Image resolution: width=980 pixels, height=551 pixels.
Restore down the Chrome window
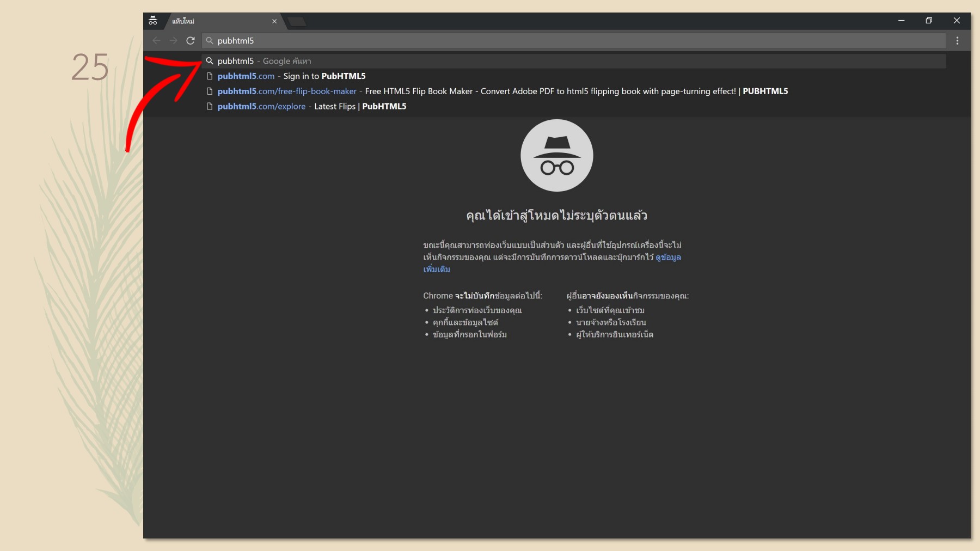pyautogui.click(x=929, y=21)
